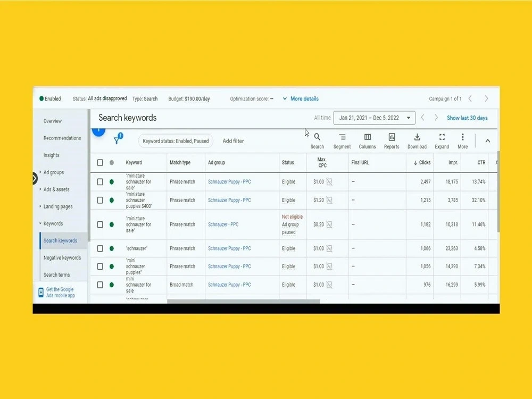Screen dimensions: 532x399
Task: Open the More options three-dot icon
Action: pos(462,137)
